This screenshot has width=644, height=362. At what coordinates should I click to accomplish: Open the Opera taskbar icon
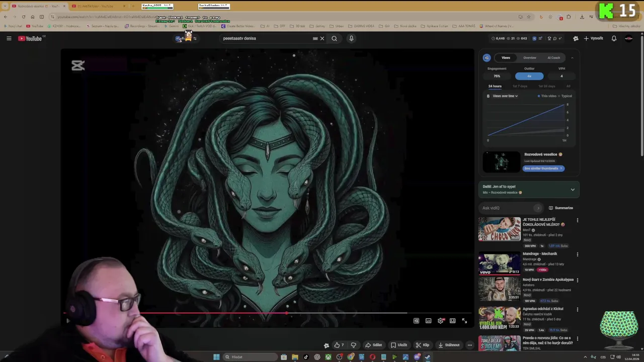[372, 357]
